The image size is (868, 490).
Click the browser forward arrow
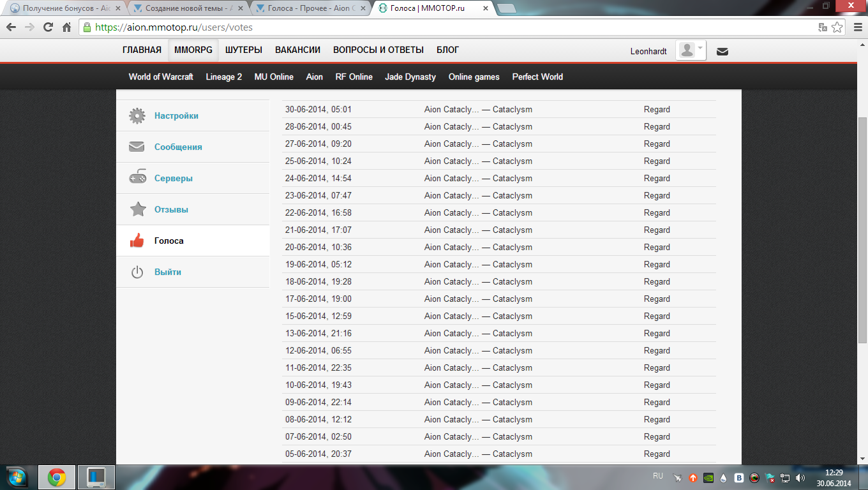[29, 27]
